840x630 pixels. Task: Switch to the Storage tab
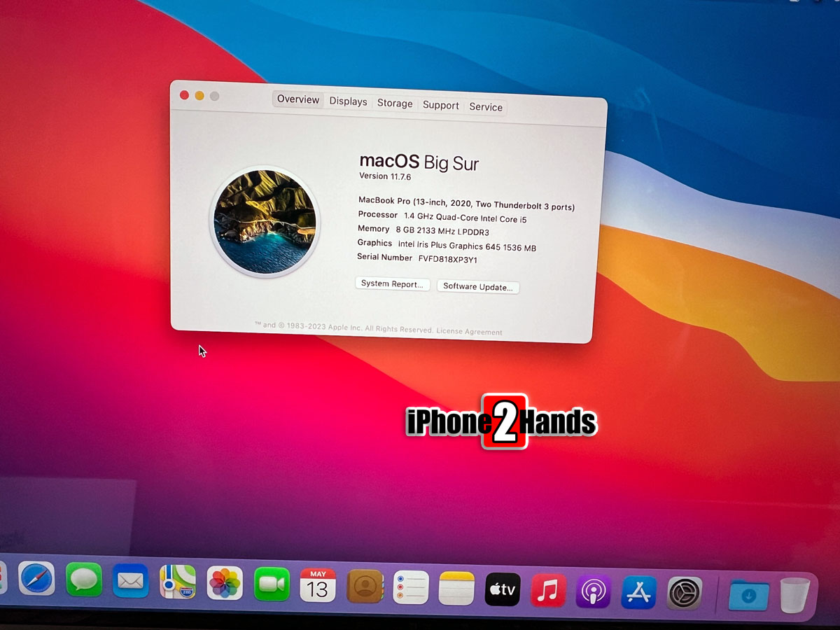coord(395,104)
